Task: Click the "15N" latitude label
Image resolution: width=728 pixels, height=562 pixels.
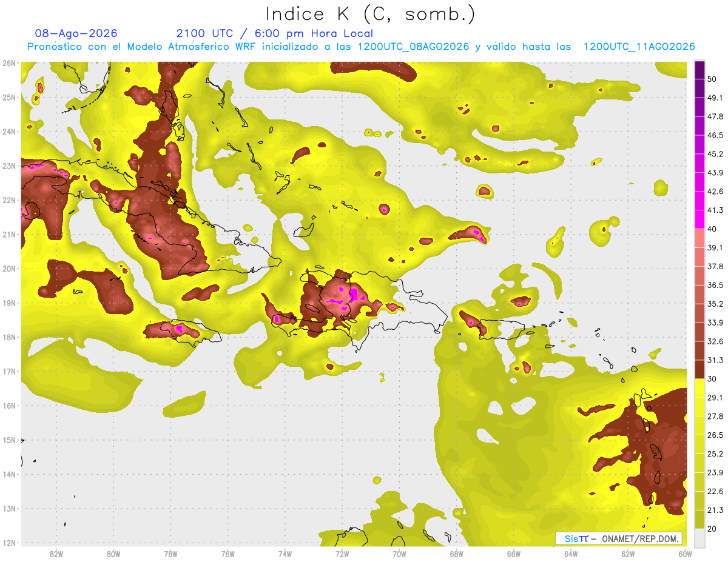Action: tap(8, 440)
